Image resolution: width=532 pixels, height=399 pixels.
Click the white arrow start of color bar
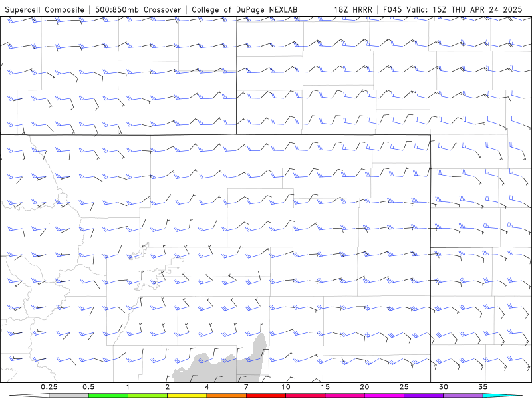[29, 396]
